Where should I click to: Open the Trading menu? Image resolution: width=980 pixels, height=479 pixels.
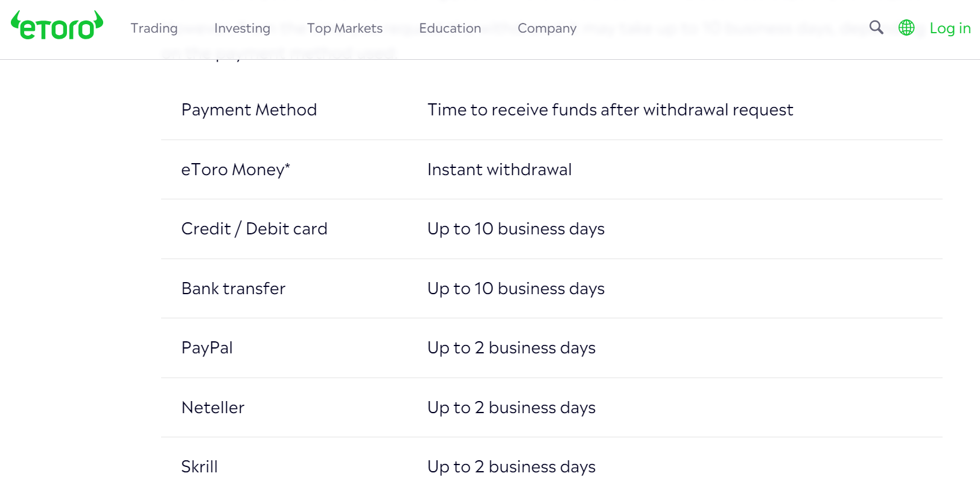154,28
